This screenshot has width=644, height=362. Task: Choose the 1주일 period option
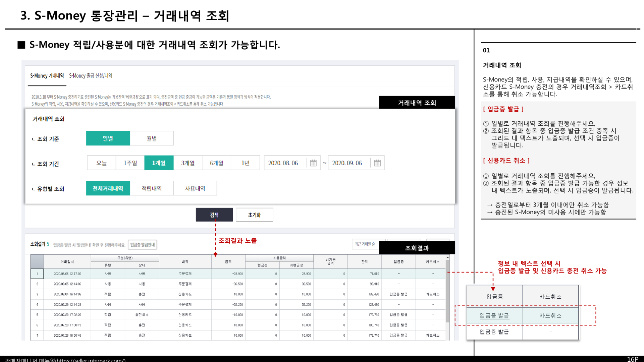pos(130,163)
